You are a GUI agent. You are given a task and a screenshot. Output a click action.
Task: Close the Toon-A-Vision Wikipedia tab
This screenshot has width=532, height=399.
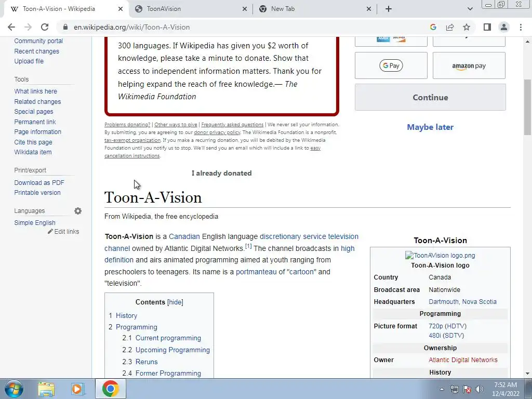click(121, 9)
